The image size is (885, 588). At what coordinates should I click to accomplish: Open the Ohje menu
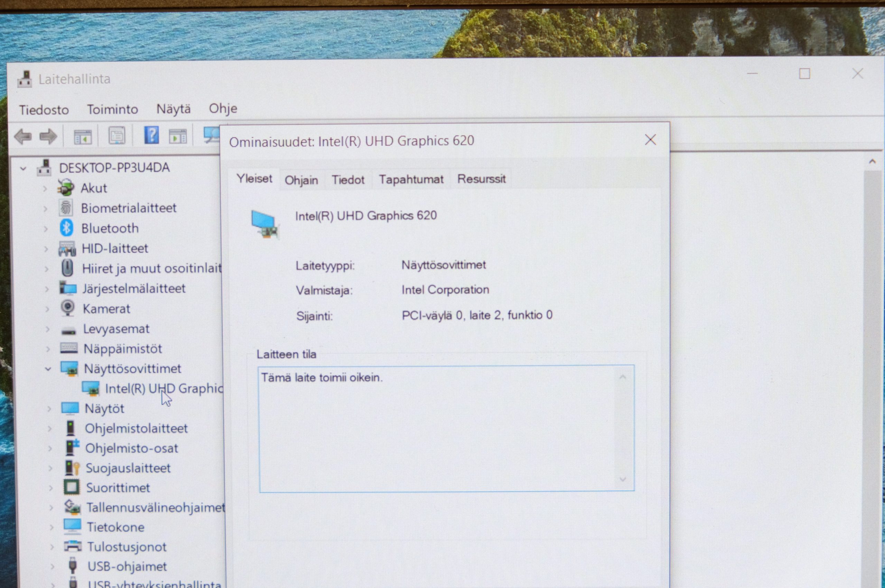223,108
